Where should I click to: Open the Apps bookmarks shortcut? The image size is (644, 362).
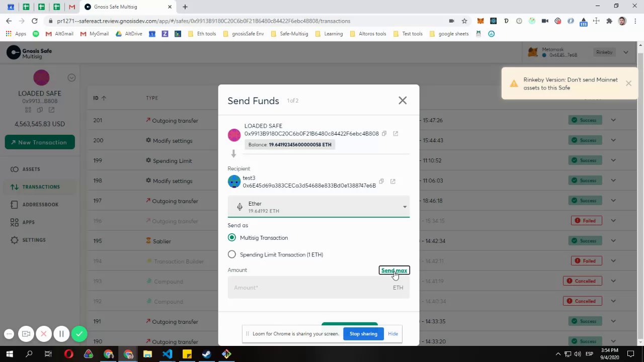16,34
